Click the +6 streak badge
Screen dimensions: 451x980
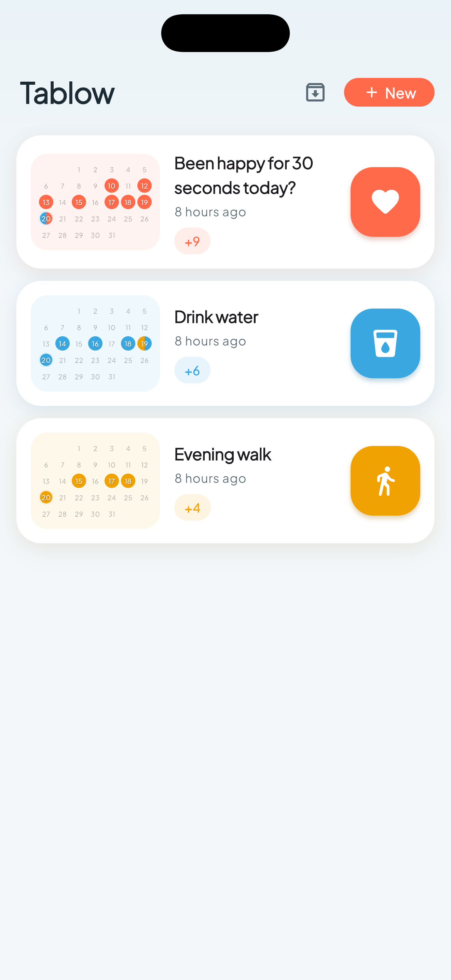point(192,370)
